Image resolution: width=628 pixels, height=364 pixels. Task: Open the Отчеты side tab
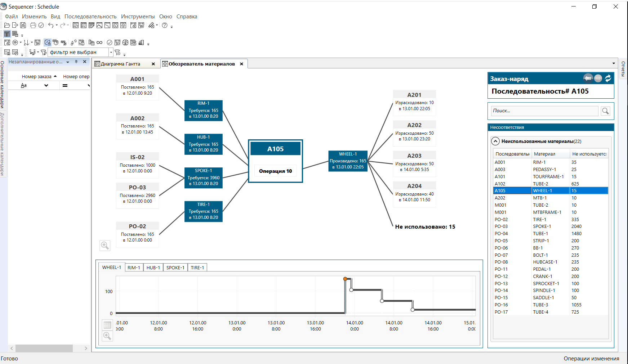tap(623, 68)
